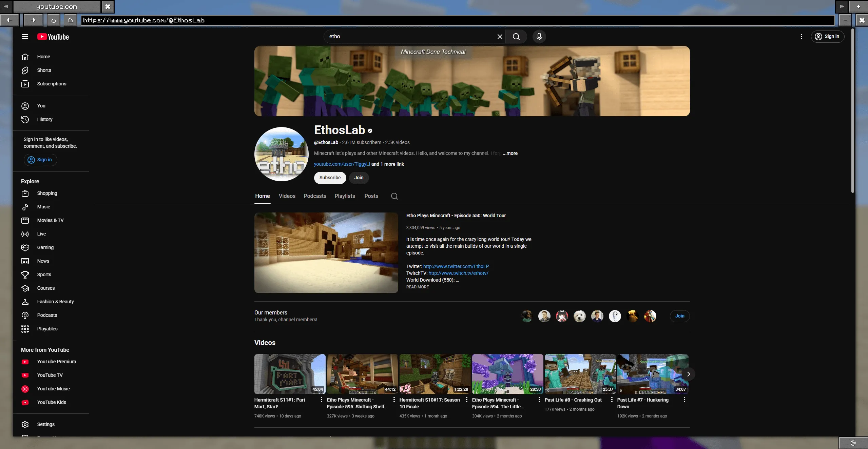Image resolution: width=868 pixels, height=449 pixels.
Task: Subscribe to the EthosLab channel
Action: tap(330, 178)
